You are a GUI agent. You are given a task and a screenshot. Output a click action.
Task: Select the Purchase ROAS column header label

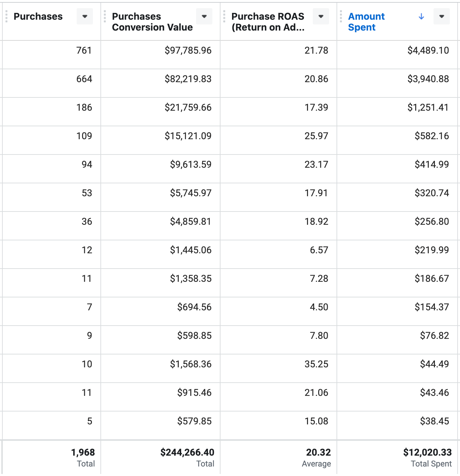(x=268, y=22)
